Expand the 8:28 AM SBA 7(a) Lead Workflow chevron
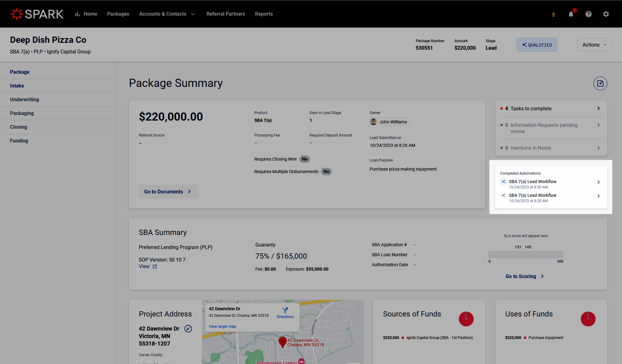The image size is (622, 364). point(599,196)
